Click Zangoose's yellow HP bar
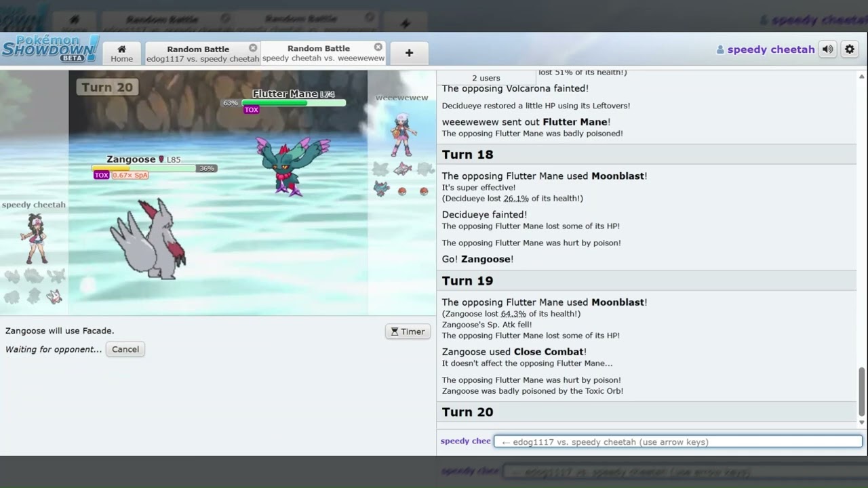This screenshot has width=868, height=488. (145, 168)
